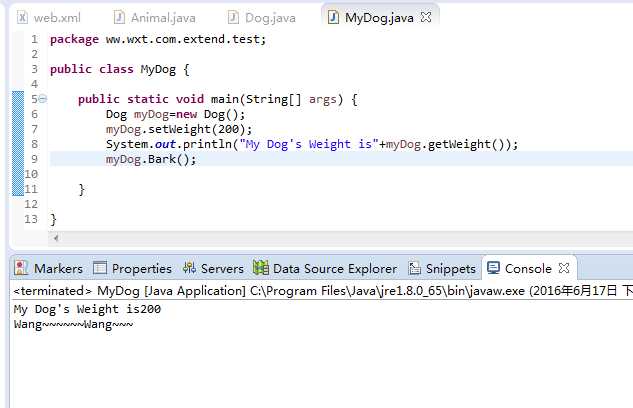This screenshot has height=408, width=633.
Task: Click the terminated MyDog launch description
Action: pos(323,291)
